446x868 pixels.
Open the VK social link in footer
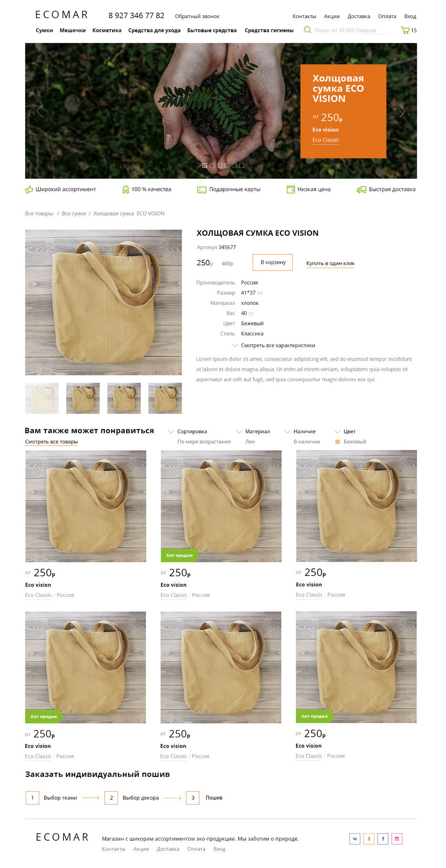pyautogui.click(x=355, y=838)
